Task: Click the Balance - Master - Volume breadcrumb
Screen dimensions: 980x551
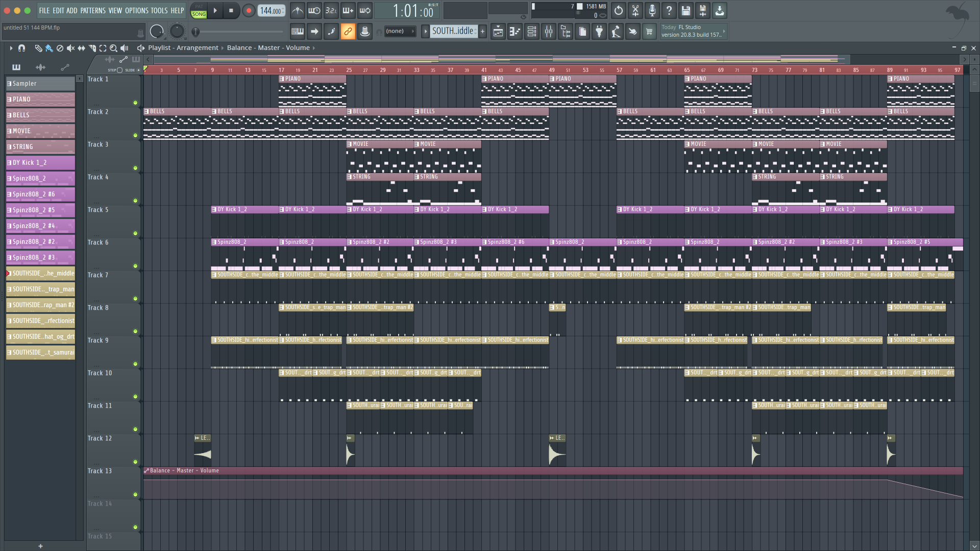Action: click(x=268, y=48)
